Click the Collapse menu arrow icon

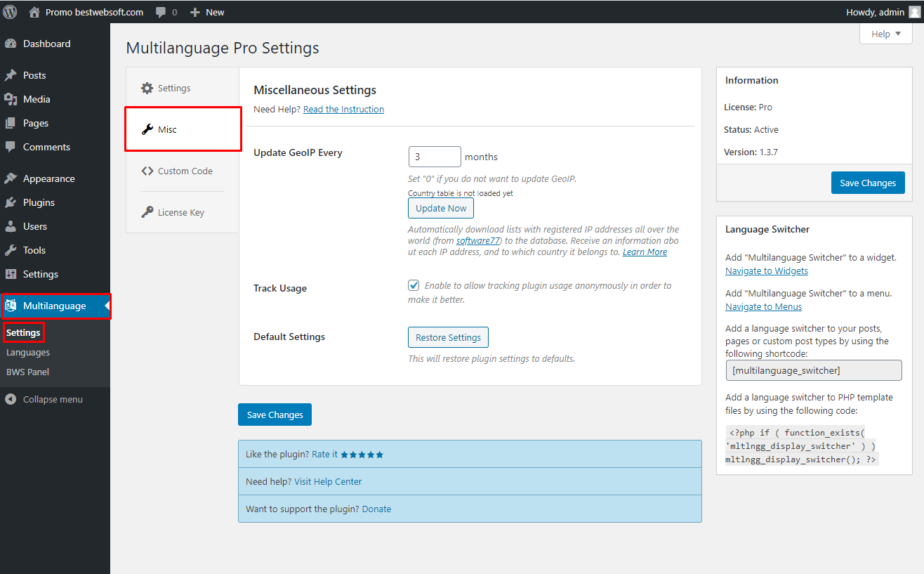pyautogui.click(x=11, y=399)
